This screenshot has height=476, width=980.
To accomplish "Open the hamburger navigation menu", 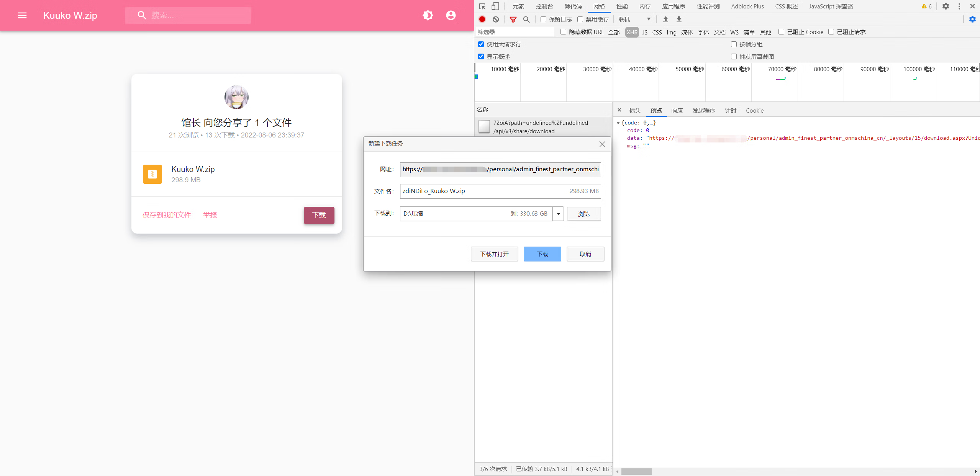I will click(x=22, y=15).
